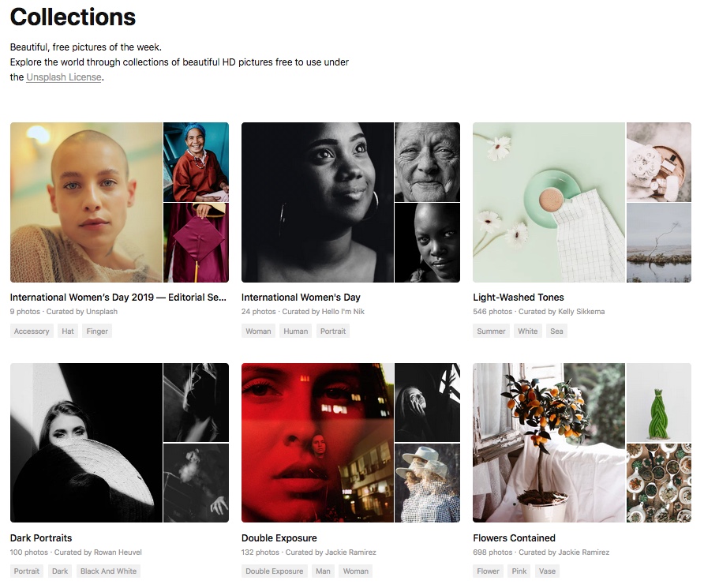704x588 pixels.
Task: View the red double exposure face thumbnail
Action: tap(317, 442)
